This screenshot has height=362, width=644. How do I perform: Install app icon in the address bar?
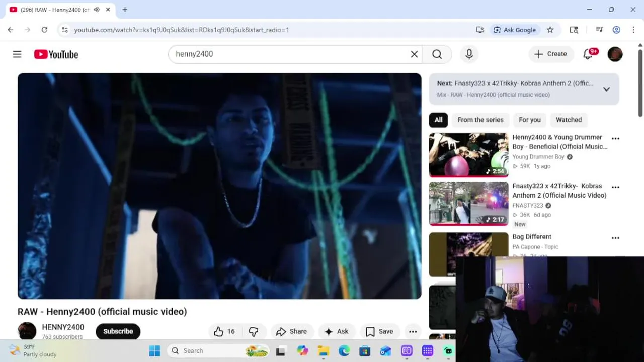pyautogui.click(x=480, y=30)
